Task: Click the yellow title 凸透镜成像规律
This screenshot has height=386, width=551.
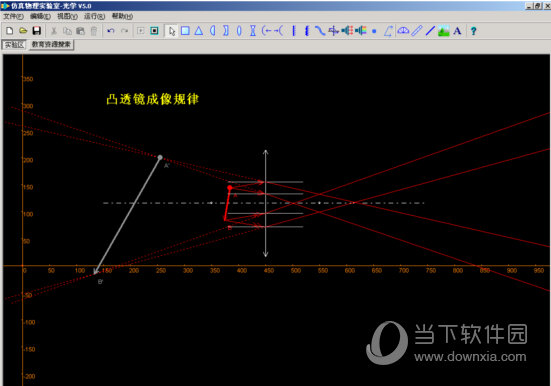Action: (x=153, y=99)
